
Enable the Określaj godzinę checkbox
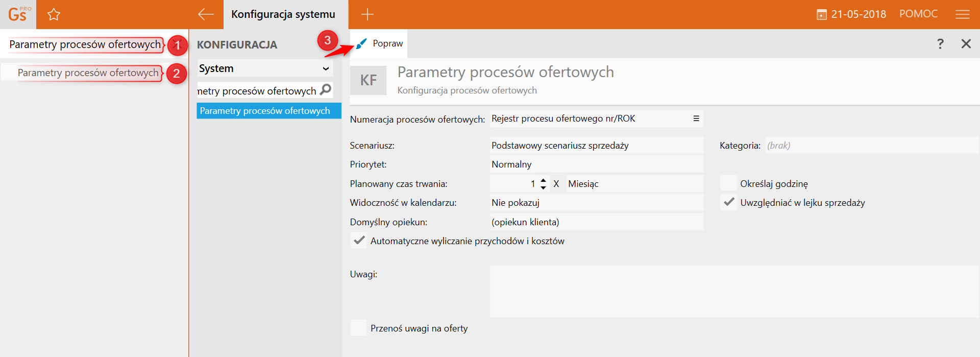coord(728,183)
